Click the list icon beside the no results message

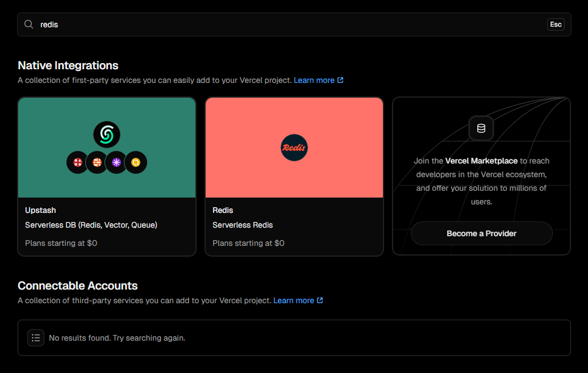coord(36,337)
